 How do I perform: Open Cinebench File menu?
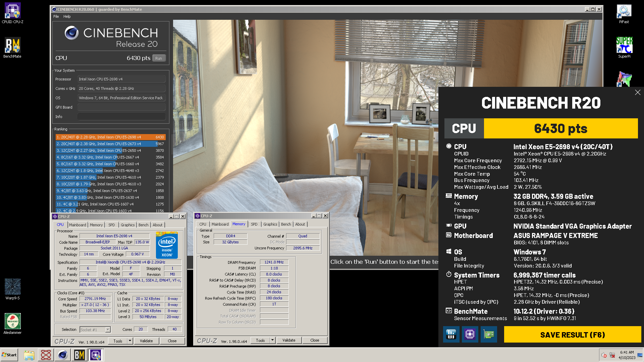(x=56, y=16)
